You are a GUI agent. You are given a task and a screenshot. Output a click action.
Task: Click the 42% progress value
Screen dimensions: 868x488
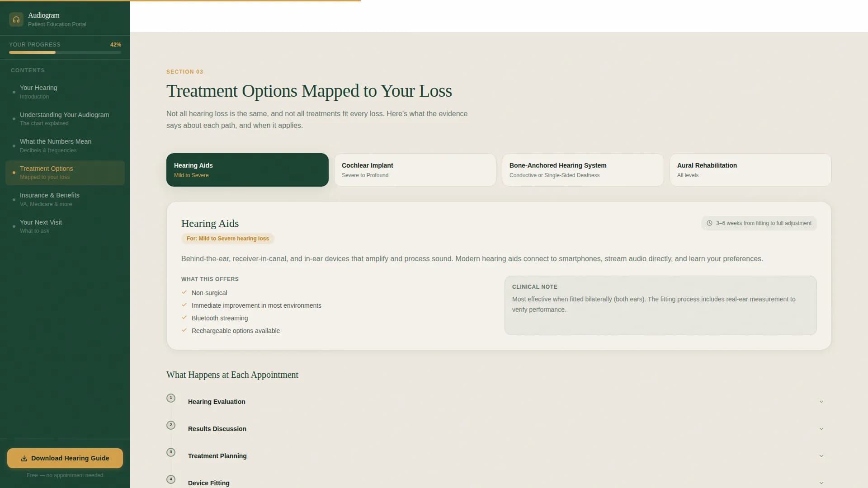click(116, 45)
